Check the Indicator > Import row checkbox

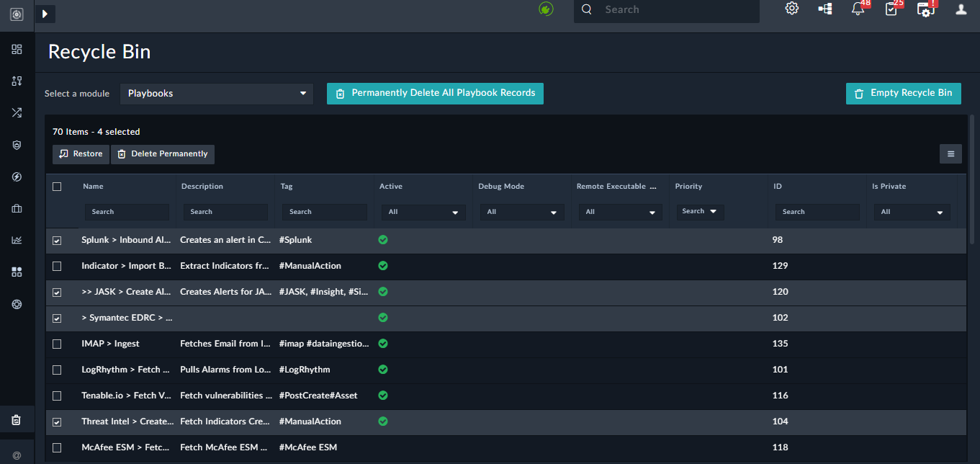pos(57,267)
